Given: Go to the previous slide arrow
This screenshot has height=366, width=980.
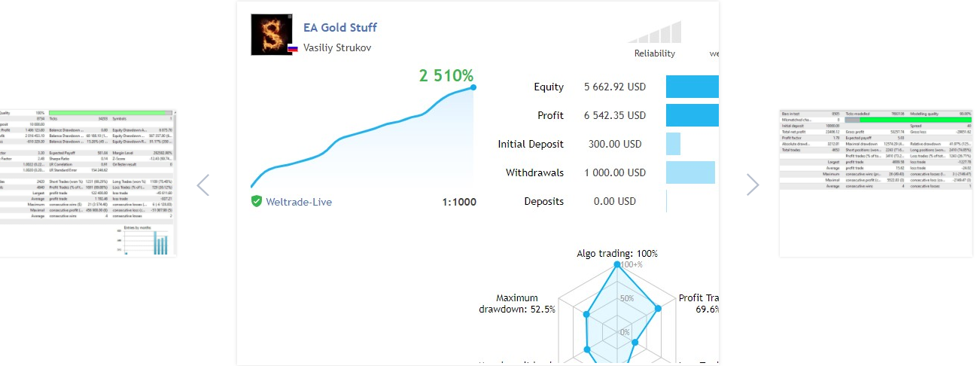Looking at the screenshot, I should pos(203,185).
